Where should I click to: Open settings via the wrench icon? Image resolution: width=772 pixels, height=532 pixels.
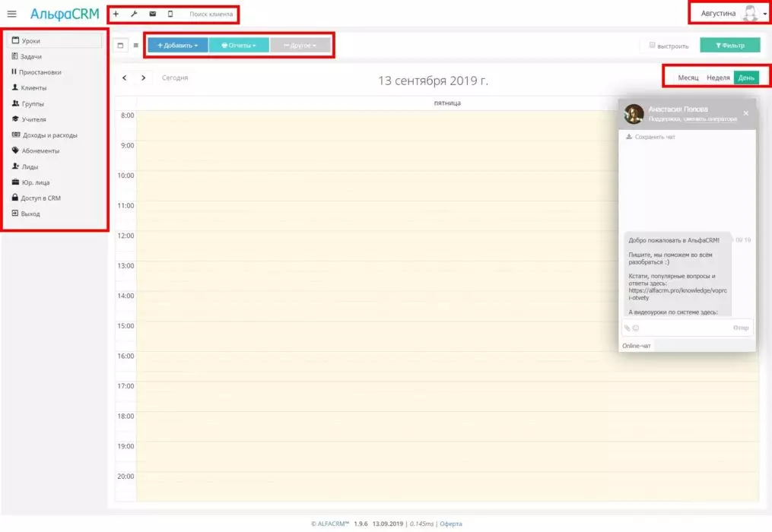[134, 14]
